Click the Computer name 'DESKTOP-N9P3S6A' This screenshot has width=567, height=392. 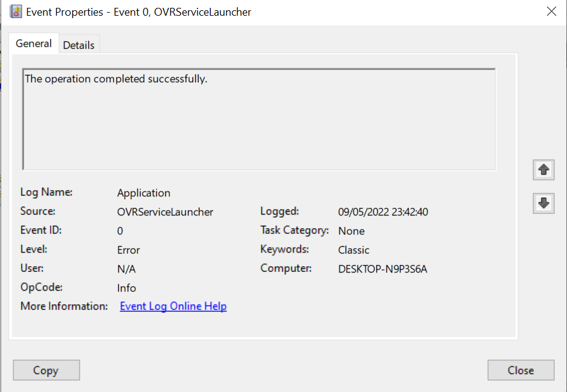coord(383,269)
